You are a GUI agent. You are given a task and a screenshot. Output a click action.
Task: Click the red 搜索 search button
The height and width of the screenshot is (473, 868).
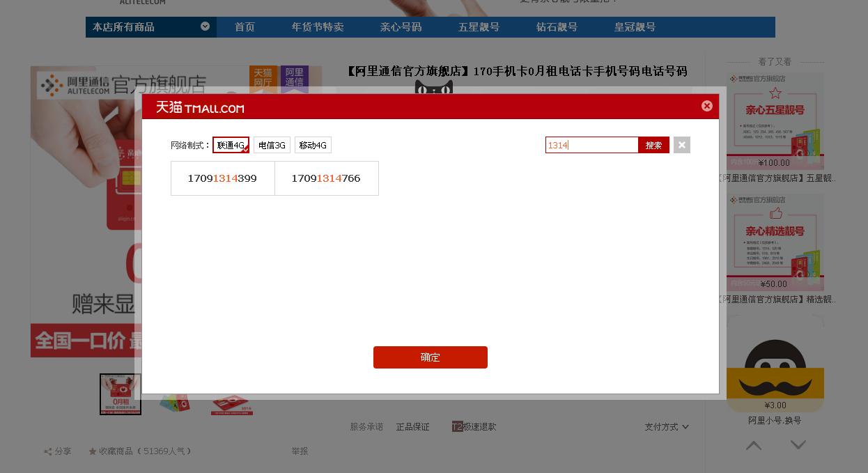(x=653, y=145)
